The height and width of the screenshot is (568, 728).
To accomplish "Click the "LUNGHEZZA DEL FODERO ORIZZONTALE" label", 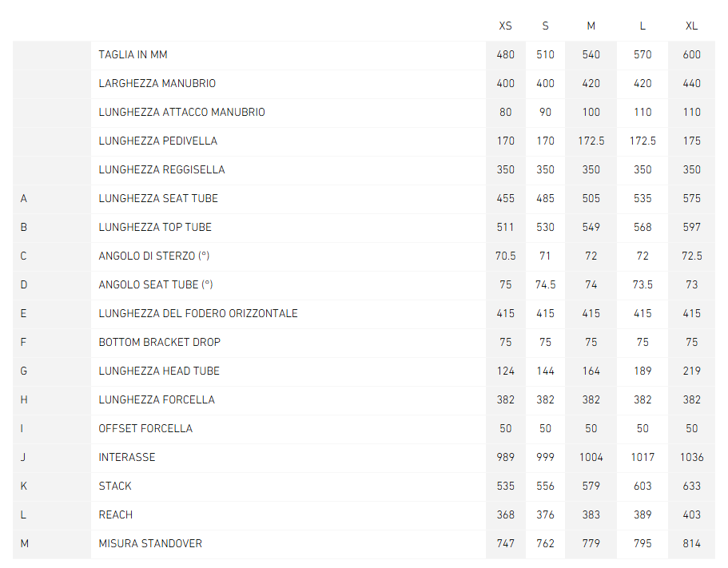I will [198, 313].
